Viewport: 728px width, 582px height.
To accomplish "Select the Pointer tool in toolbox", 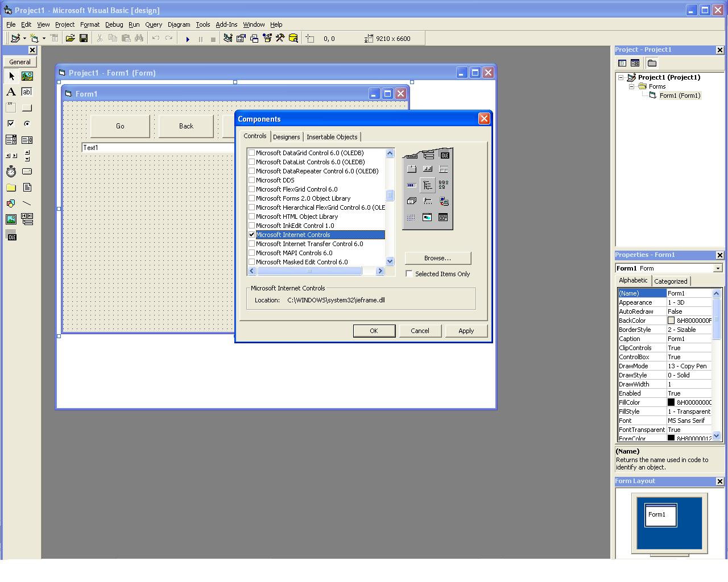I will pos(11,76).
